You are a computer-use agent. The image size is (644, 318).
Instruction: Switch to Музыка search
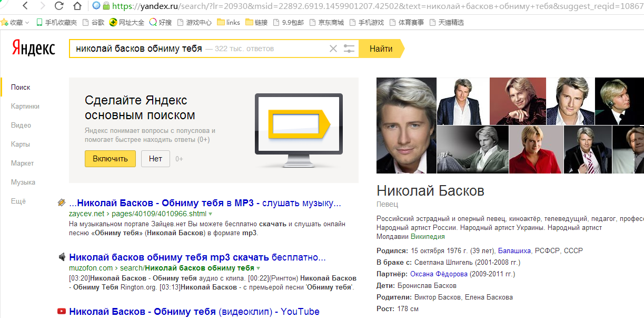[x=23, y=182]
